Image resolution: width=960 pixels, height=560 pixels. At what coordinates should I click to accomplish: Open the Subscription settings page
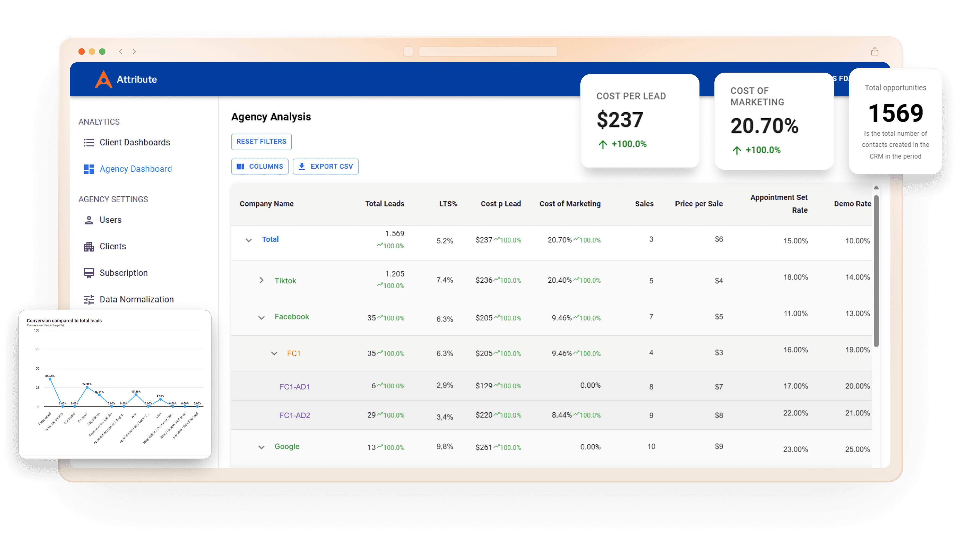123,273
